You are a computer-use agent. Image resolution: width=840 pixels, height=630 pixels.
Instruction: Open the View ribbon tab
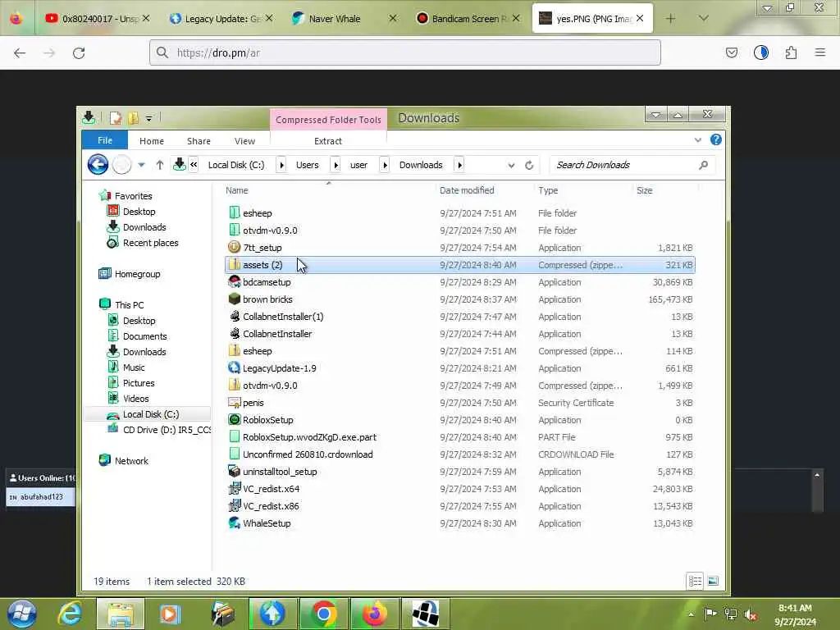tap(244, 141)
